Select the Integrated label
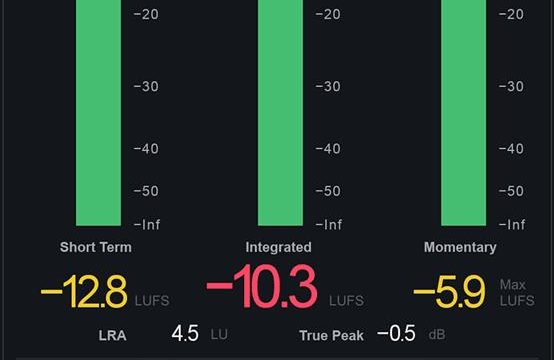 point(278,247)
